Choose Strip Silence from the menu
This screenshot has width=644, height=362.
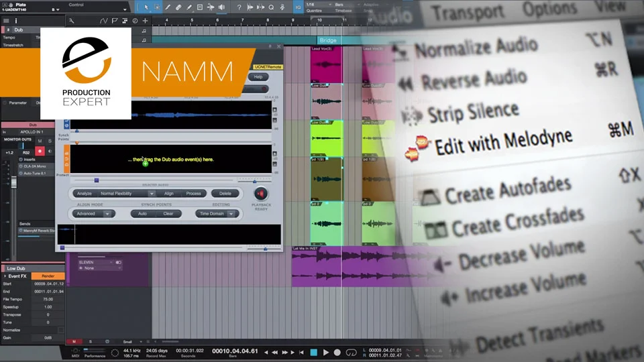pyautogui.click(x=473, y=113)
